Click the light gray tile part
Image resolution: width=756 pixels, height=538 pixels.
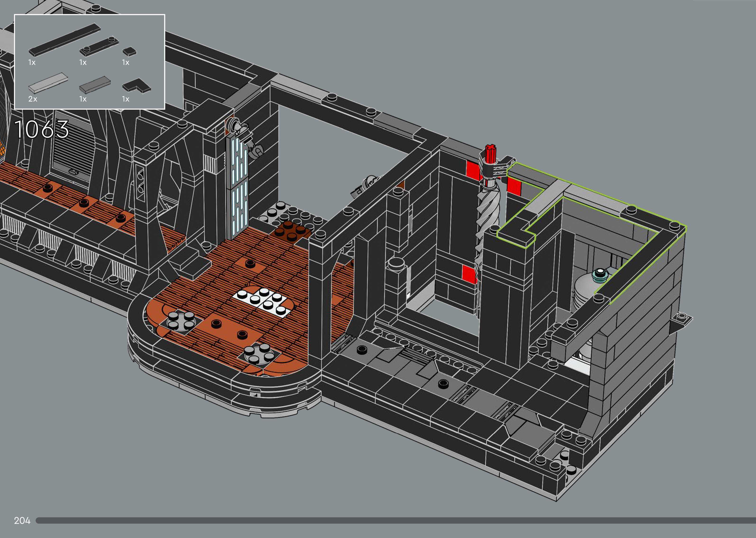pos(48,83)
